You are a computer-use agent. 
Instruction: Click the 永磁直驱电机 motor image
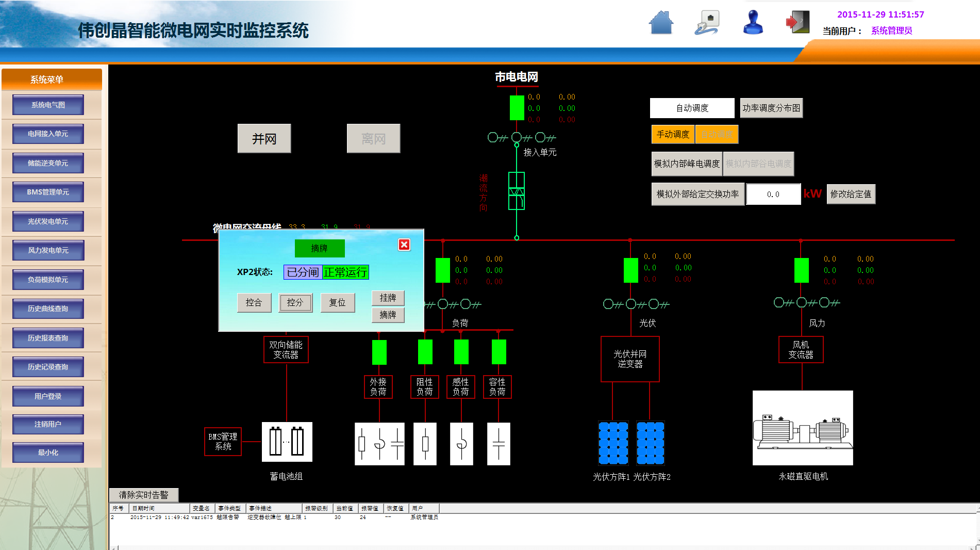803,428
